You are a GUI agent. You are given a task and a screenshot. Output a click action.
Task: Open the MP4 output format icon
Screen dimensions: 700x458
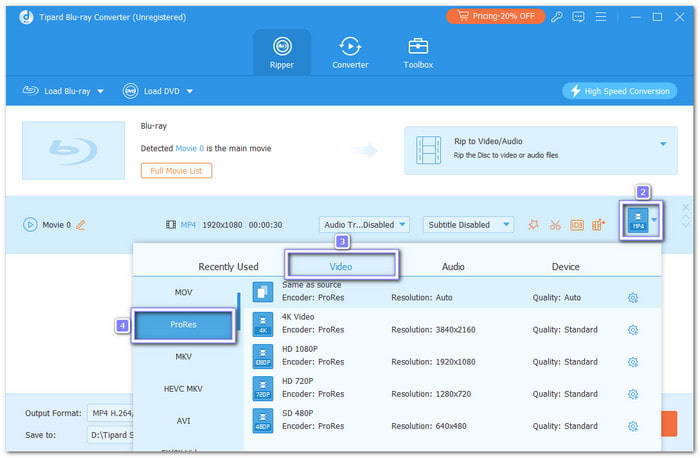point(637,222)
